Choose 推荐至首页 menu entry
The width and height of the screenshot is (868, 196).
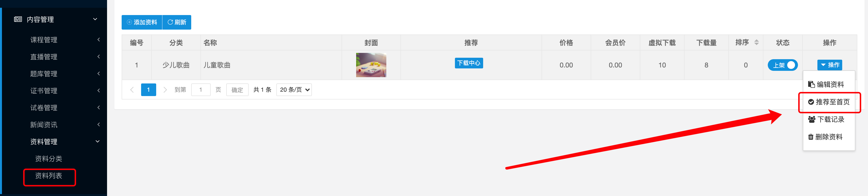(x=829, y=102)
